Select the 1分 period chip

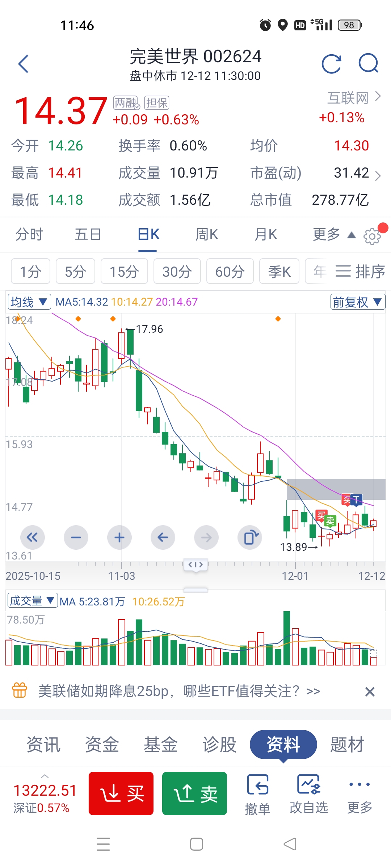point(30,271)
